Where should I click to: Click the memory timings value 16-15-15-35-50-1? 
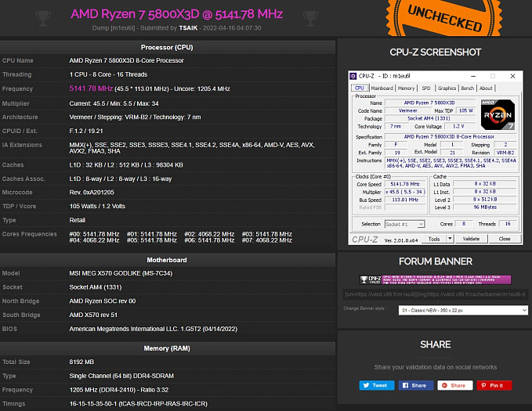[x=139, y=403]
